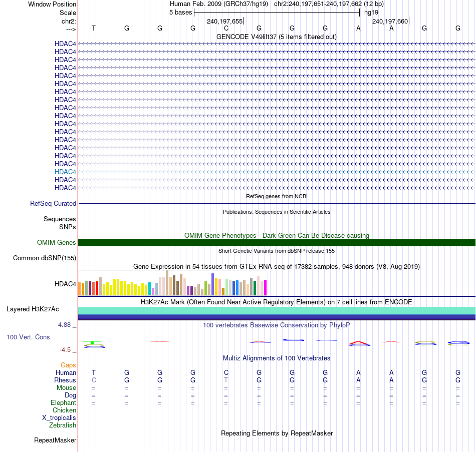This screenshot has height=452, width=476.
Task: Open the GENCODE V49lift37 track title
Action: click(x=276, y=37)
